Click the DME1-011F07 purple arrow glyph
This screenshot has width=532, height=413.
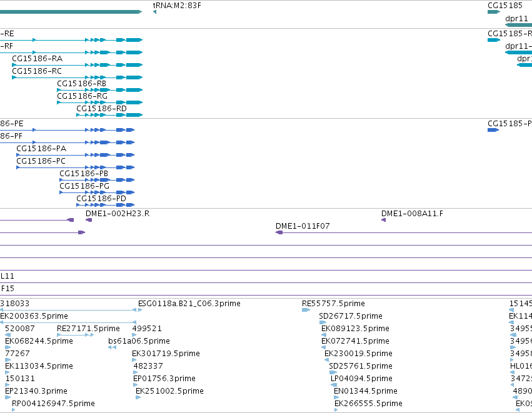pyautogui.click(x=279, y=232)
